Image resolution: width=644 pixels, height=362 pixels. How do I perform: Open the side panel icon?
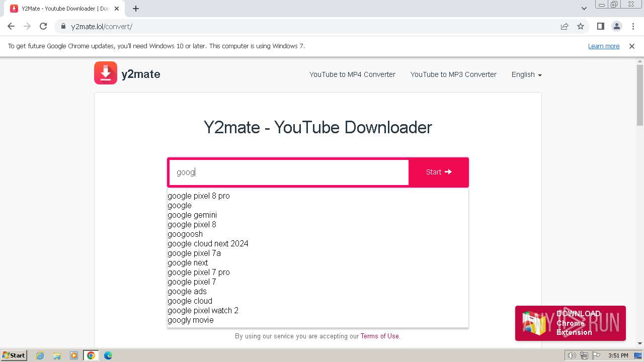(x=600, y=26)
